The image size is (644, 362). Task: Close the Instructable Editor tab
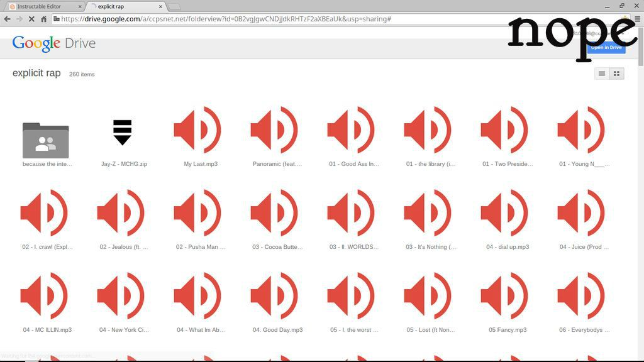(x=80, y=6)
